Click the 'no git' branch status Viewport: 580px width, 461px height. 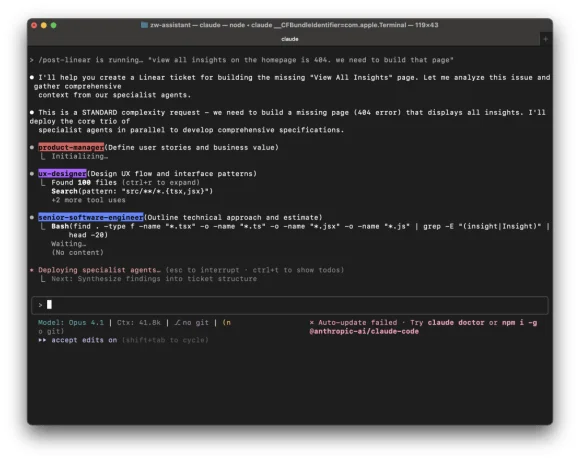pyautogui.click(x=192, y=323)
